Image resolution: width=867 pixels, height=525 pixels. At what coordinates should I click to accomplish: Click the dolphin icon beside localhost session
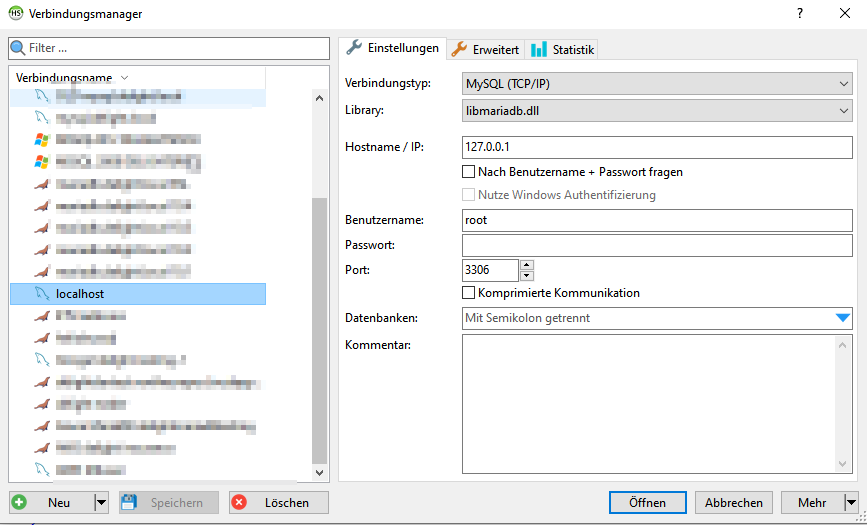(x=41, y=294)
